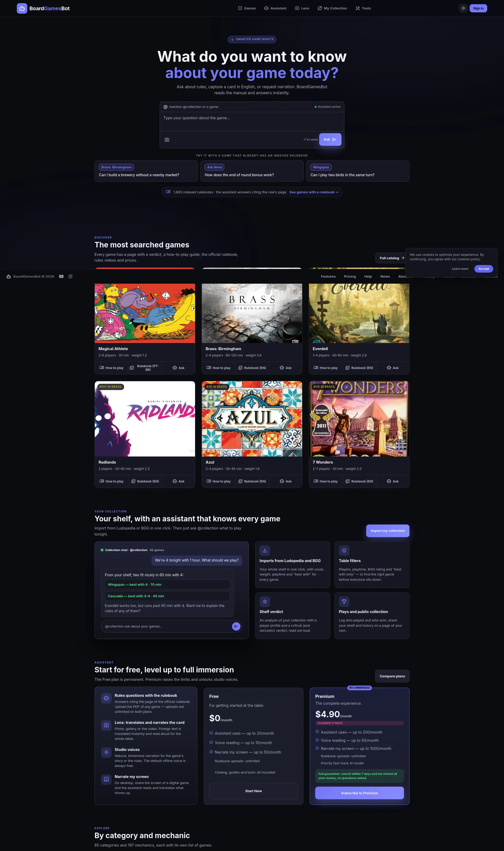The width and height of the screenshot is (504, 851).
Task: Click Subscribe to Premium
Action: point(359,793)
